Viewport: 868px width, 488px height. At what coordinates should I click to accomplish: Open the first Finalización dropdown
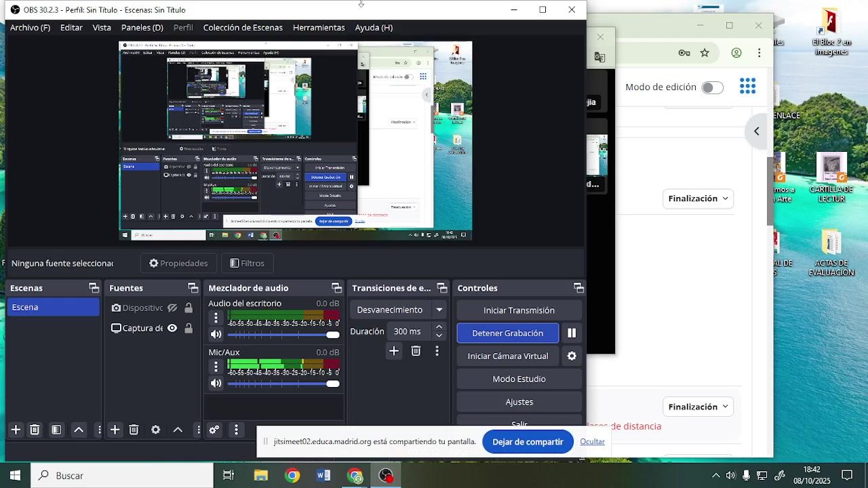tap(698, 199)
